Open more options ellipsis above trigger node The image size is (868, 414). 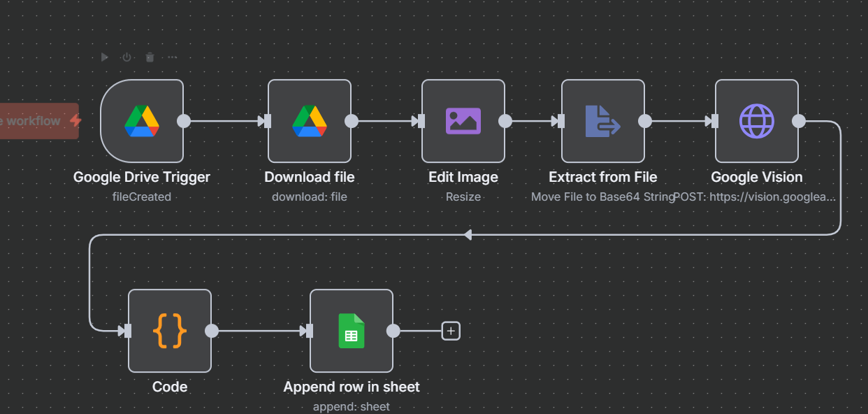172,57
